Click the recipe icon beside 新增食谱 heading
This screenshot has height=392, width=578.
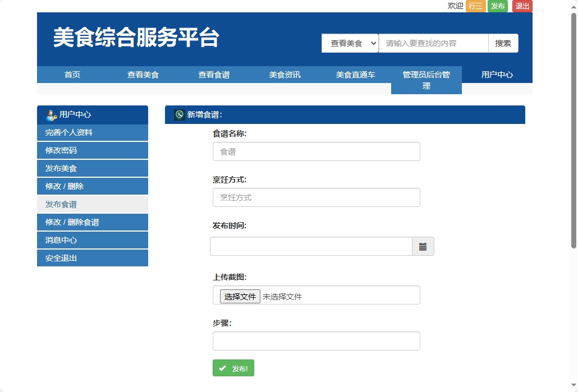pos(180,114)
